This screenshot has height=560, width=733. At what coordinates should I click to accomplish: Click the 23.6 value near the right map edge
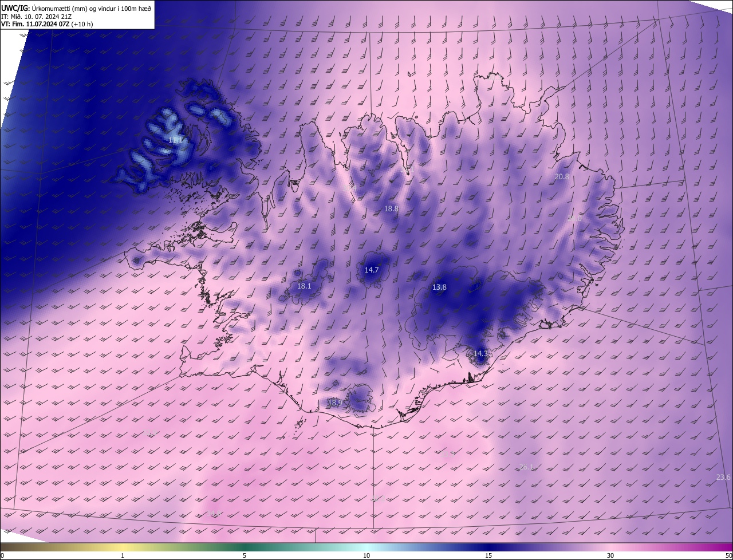[x=723, y=478]
